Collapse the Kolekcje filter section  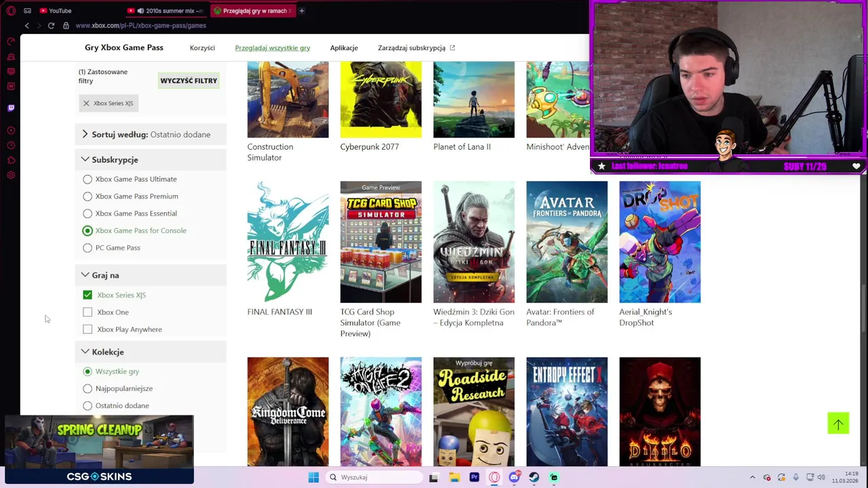point(151,352)
